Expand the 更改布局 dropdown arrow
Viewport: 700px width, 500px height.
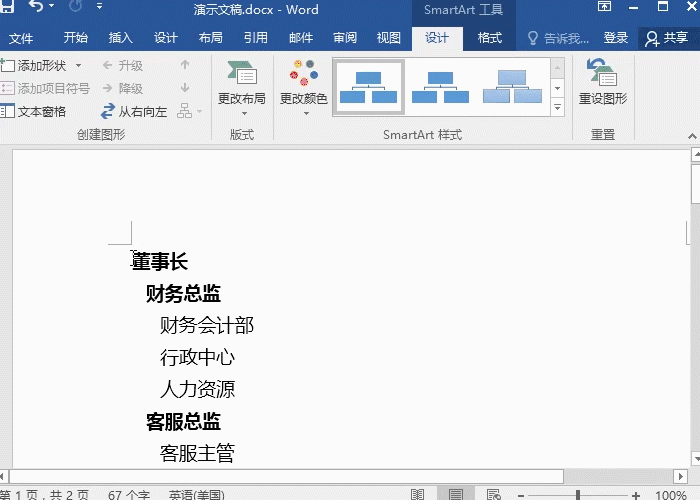coord(244,113)
